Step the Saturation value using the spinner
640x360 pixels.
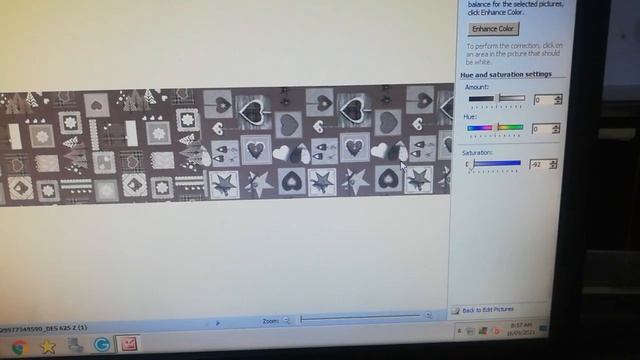point(553,164)
